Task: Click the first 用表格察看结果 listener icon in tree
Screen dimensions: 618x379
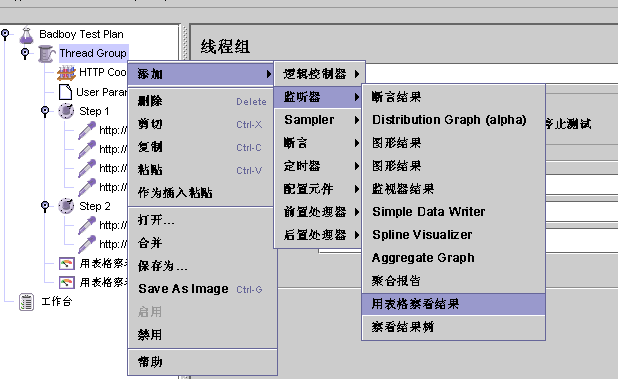Action: pos(67,263)
